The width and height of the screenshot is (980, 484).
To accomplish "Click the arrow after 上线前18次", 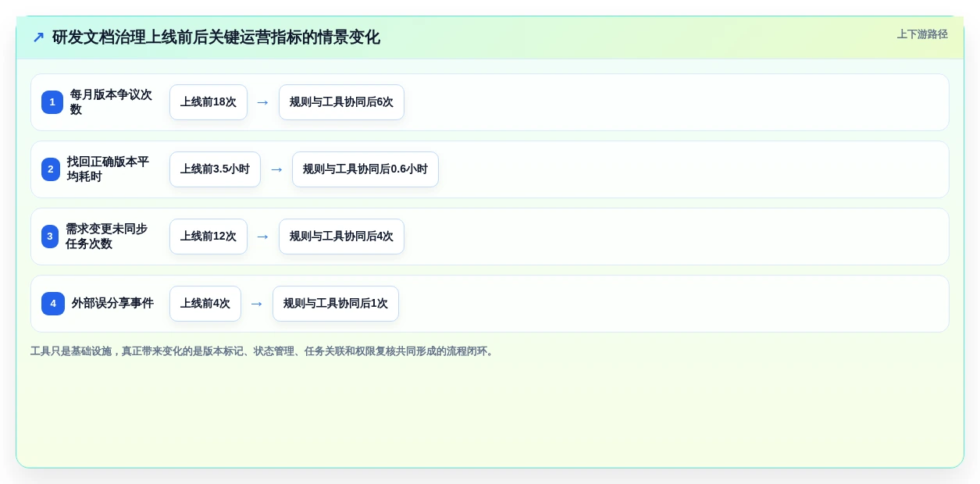I will click(263, 102).
